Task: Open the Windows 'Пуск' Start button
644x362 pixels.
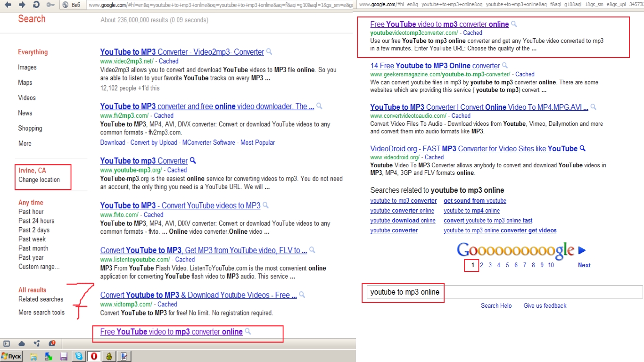Action: pyautogui.click(x=12, y=356)
